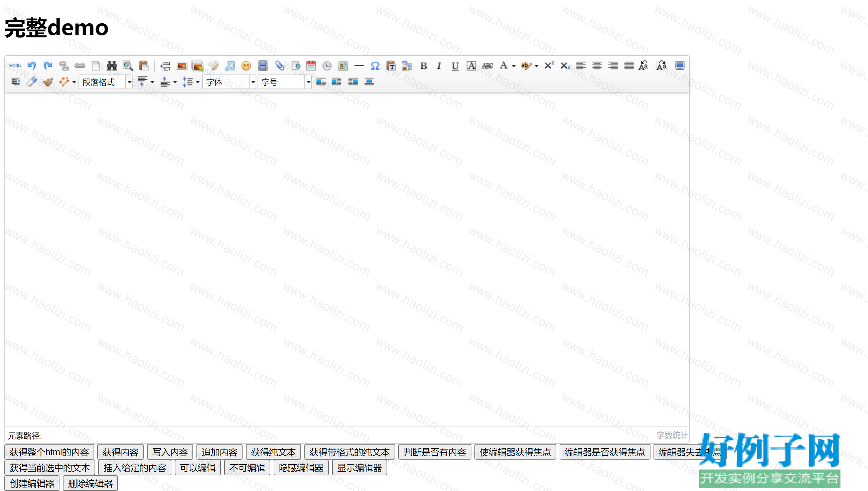The image size is (868, 491).
Task: Click the preview magnifier icon
Action: click(128, 65)
